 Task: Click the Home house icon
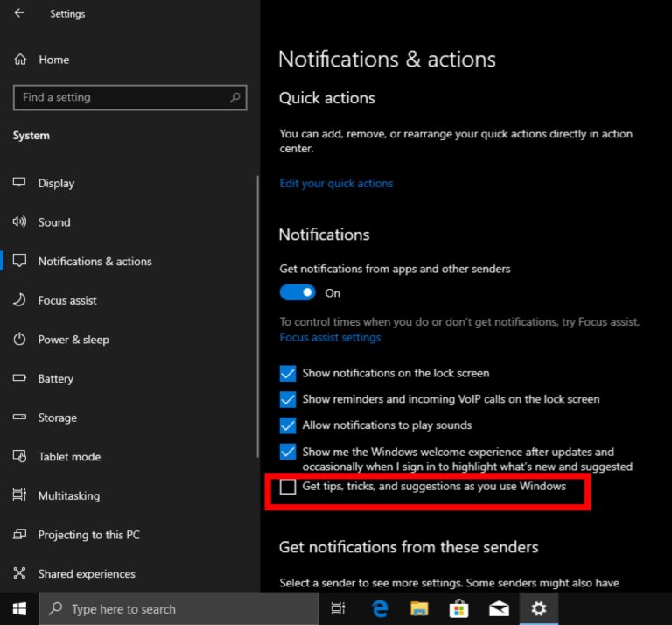pos(20,60)
